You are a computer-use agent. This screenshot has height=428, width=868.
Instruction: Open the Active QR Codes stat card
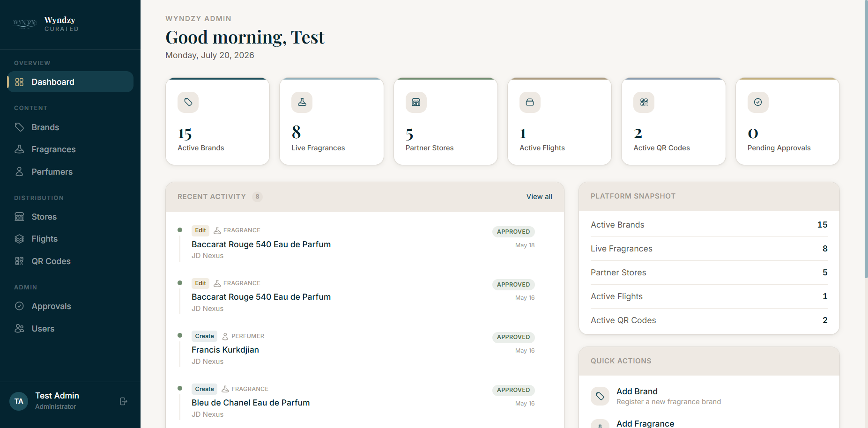(674, 121)
